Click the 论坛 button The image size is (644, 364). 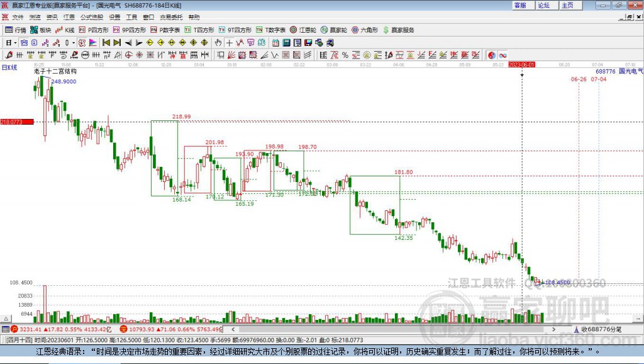(x=547, y=5)
